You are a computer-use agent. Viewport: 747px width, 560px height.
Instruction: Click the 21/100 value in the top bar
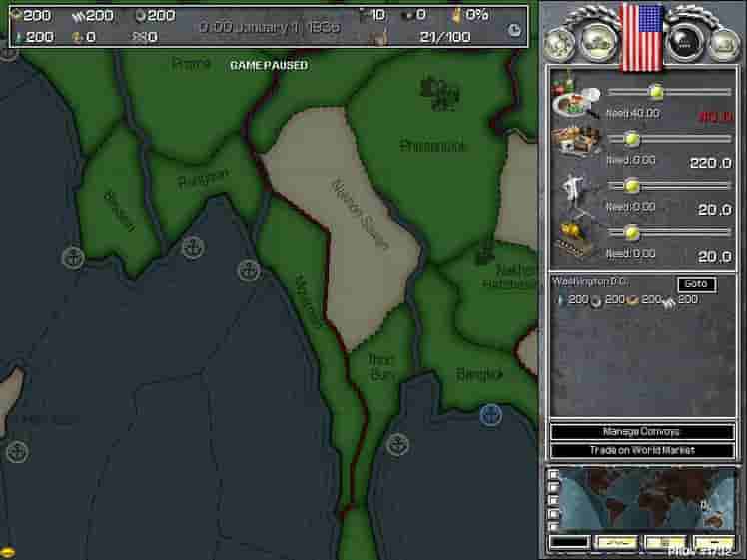[445, 37]
